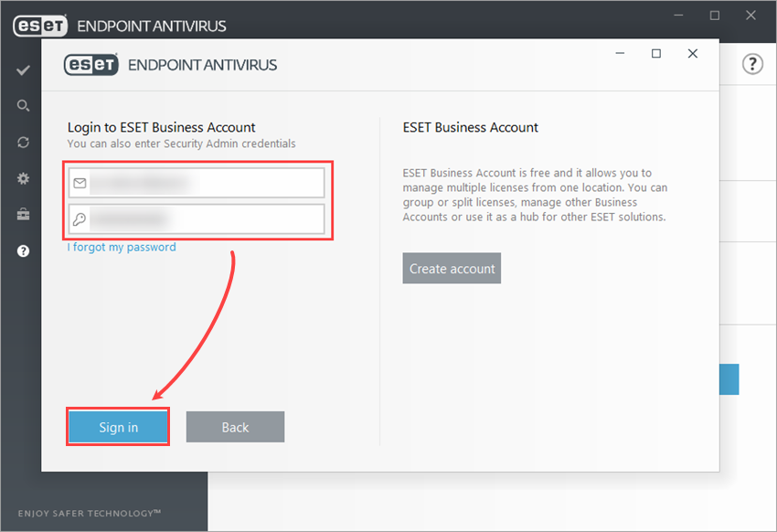Image resolution: width=777 pixels, height=532 pixels.
Task: Close the login dialog window
Action: (x=693, y=53)
